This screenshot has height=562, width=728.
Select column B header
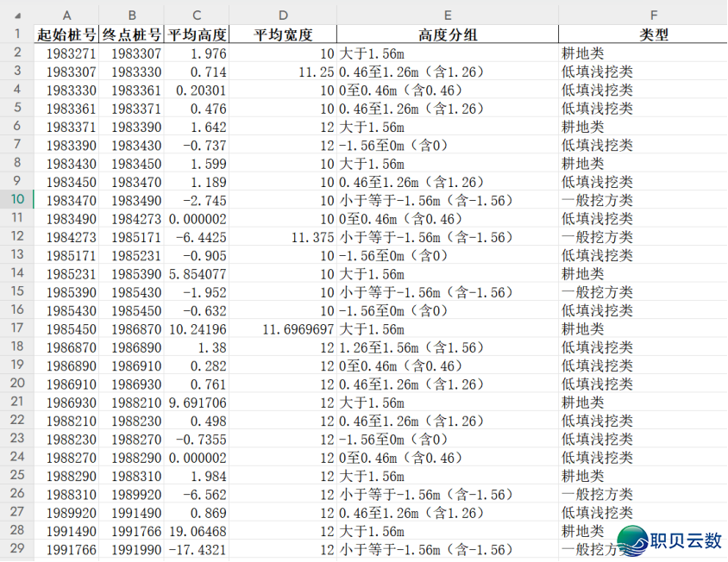click(x=131, y=16)
